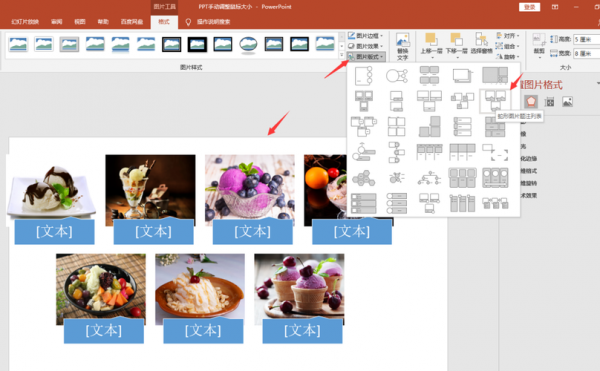The image size is (600, 371).
Task: Expand the 裁剪 crop dropdown arrow
Action: 540,58
